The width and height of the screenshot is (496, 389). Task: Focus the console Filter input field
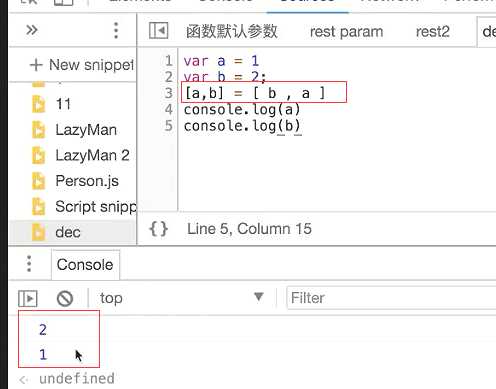coord(391,298)
